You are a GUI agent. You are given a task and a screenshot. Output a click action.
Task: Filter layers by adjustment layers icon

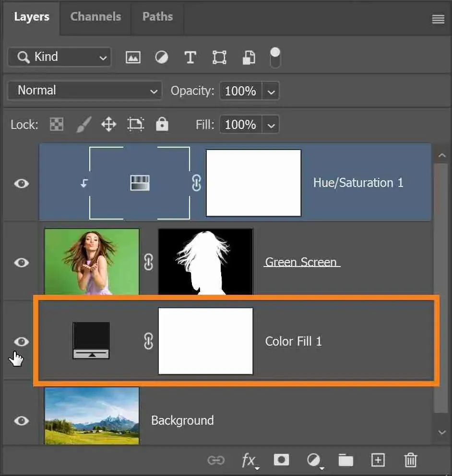coord(162,58)
